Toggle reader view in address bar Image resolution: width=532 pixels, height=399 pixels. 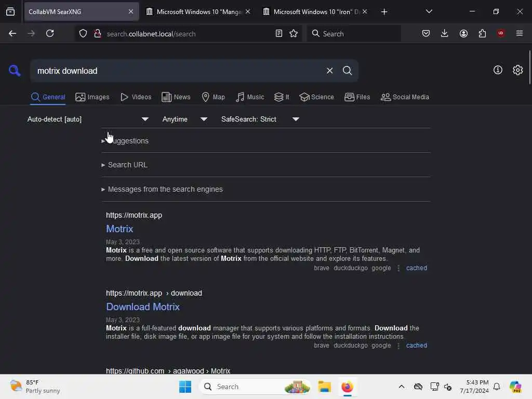pos(279,34)
